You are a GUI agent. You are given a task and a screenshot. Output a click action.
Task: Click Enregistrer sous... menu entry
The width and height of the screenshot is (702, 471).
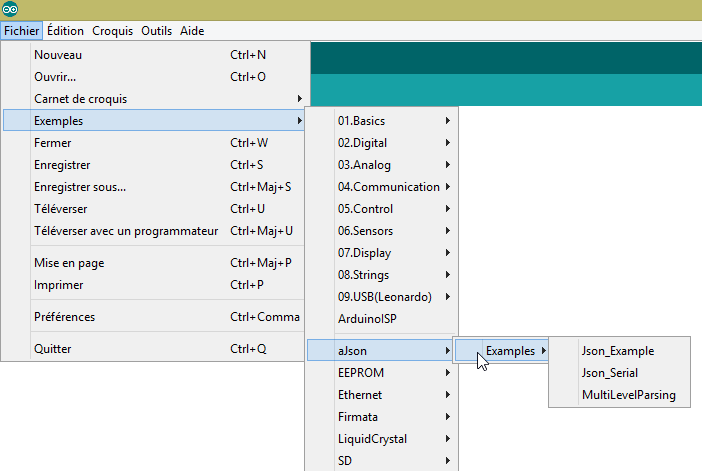[x=80, y=187]
